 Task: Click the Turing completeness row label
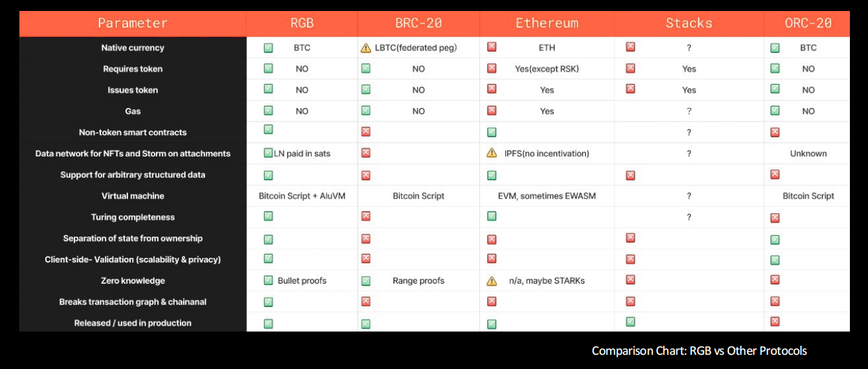click(133, 217)
